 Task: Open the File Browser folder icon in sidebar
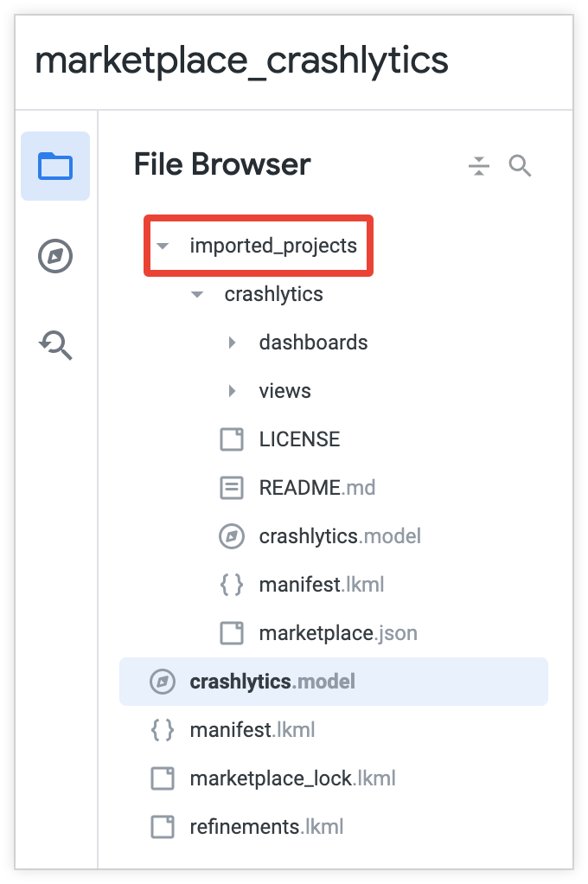55,166
